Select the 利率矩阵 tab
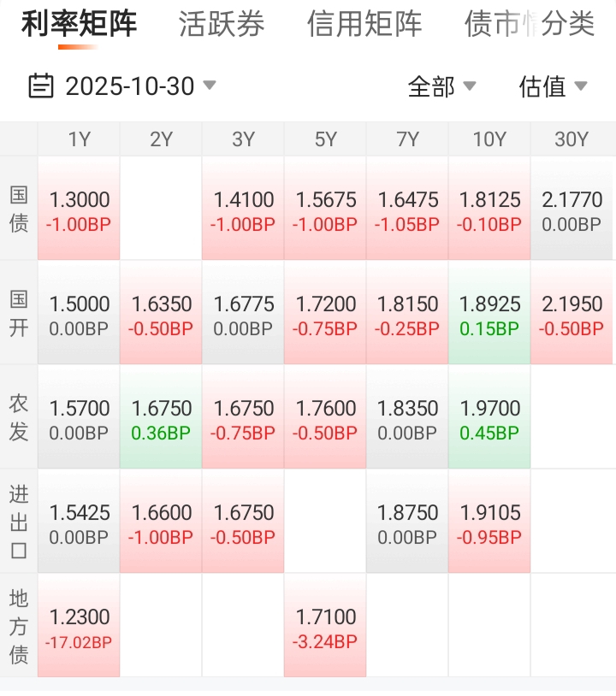 (x=79, y=24)
